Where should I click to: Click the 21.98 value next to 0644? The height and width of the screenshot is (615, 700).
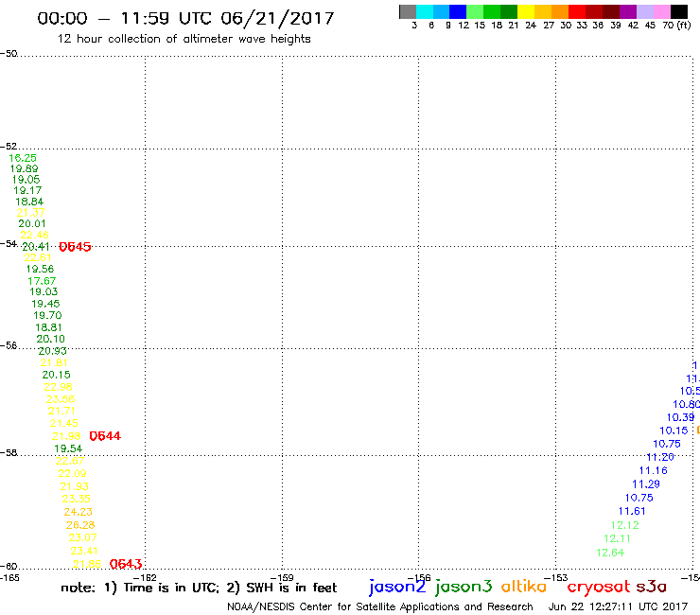click(66, 436)
